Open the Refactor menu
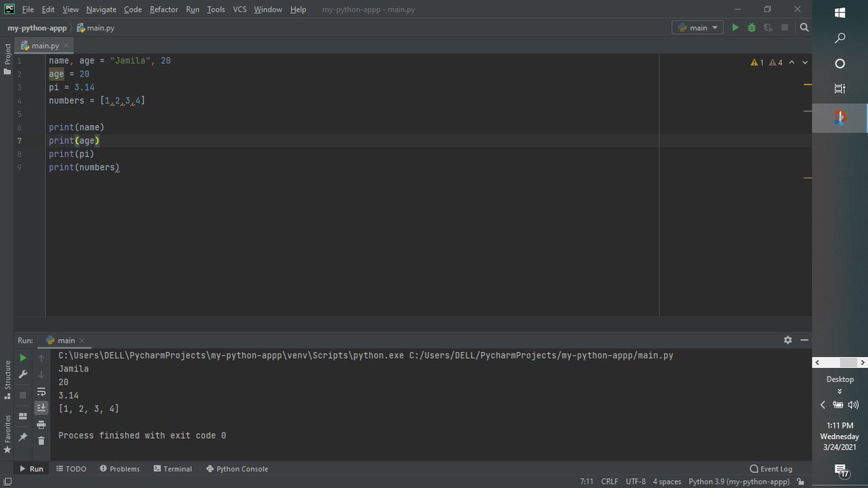Viewport: 868px width, 488px height. [163, 9]
